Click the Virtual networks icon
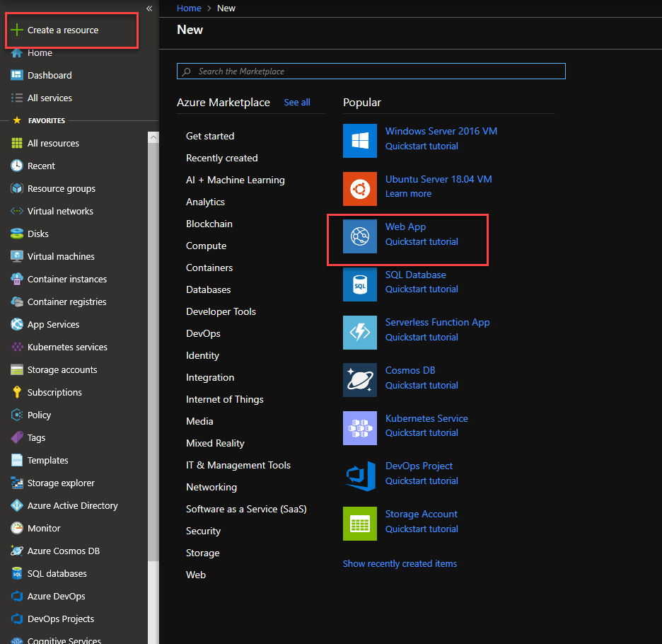The height and width of the screenshot is (644, 662). (x=17, y=211)
